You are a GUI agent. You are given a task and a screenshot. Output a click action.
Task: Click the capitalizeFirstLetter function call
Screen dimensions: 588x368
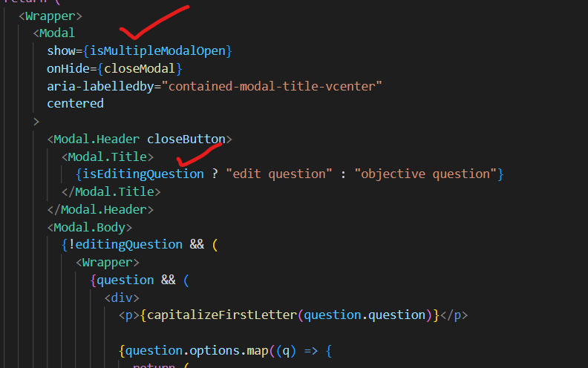coord(221,315)
